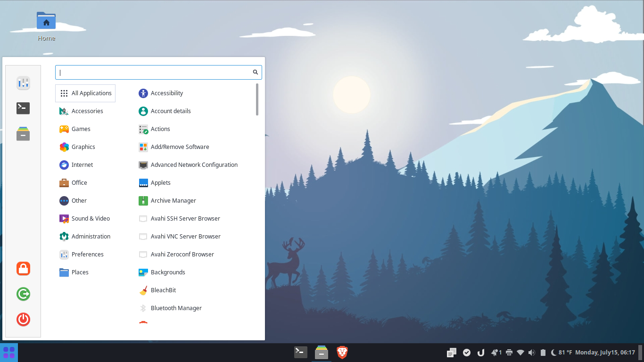The image size is (644, 362).
Task: Select the All Applications category
Action: pyautogui.click(x=85, y=93)
